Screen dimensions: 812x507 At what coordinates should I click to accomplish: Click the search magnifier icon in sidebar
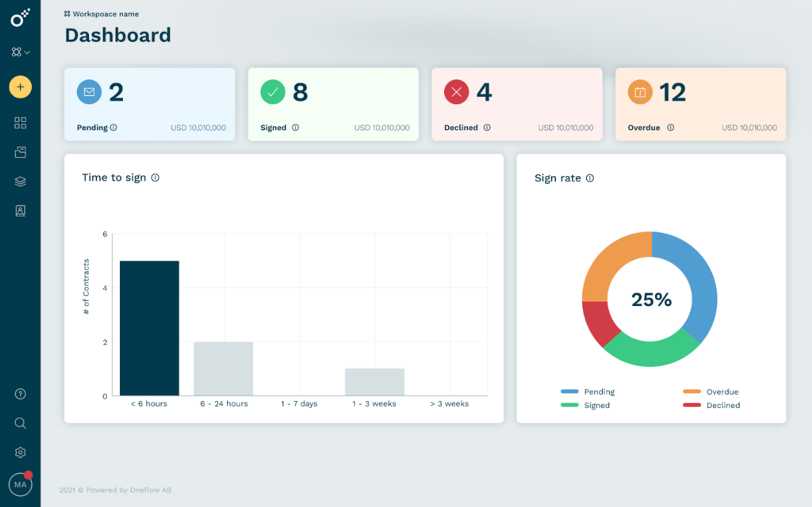[x=20, y=423]
